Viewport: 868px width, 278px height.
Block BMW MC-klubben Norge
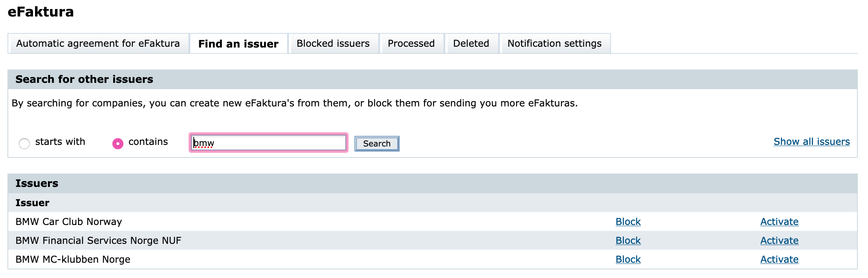coord(628,260)
